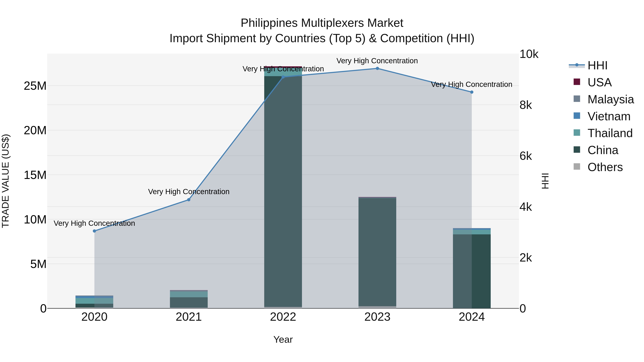The image size is (644, 362).
Task: Click the 2022 HHI data point
Action: (x=283, y=77)
